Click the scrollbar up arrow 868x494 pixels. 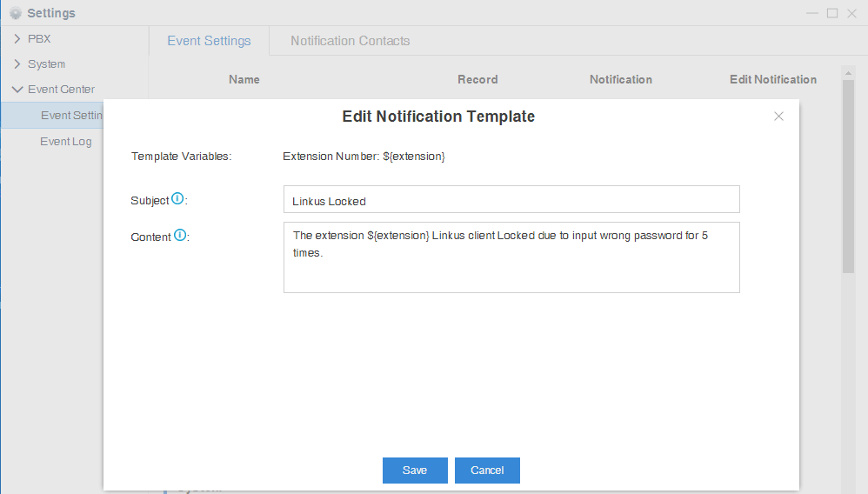click(x=848, y=73)
